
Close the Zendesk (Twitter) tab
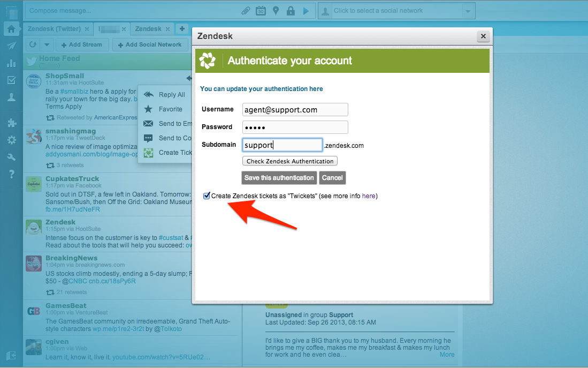87,29
